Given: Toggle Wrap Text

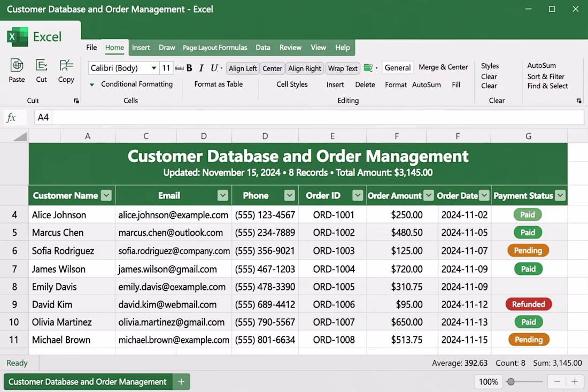Looking at the screenshot, I should 343,68.
